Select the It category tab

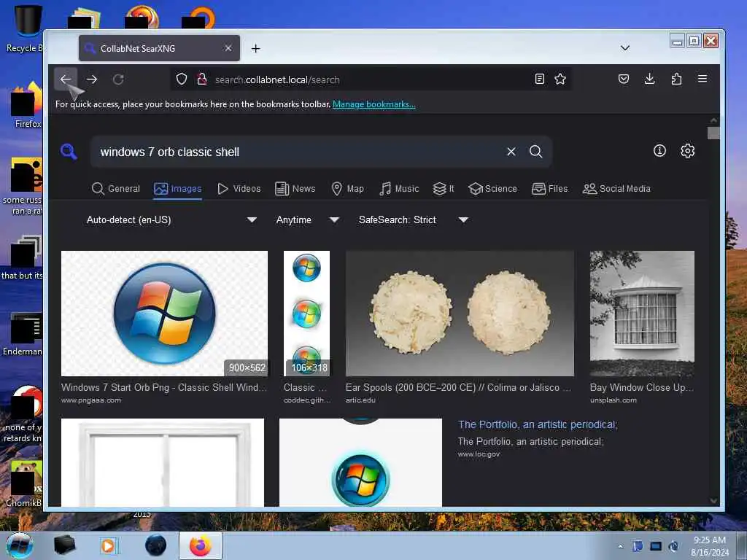pos(443,189)
